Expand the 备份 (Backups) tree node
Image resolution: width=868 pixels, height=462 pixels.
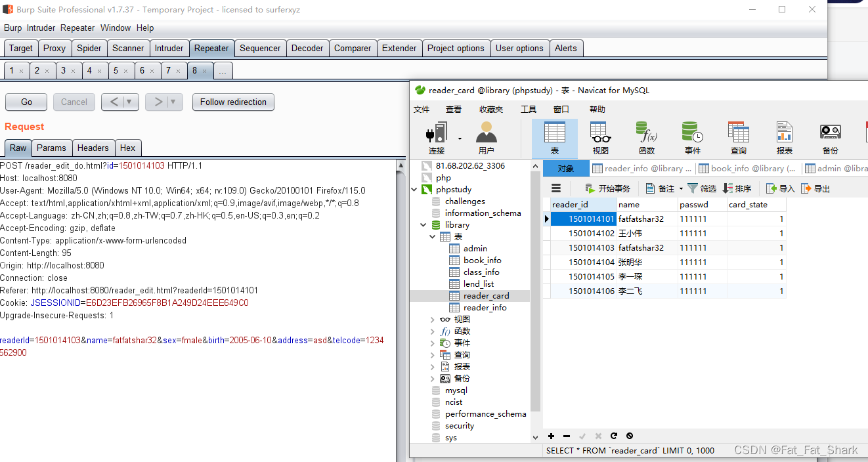coord(433,379)
